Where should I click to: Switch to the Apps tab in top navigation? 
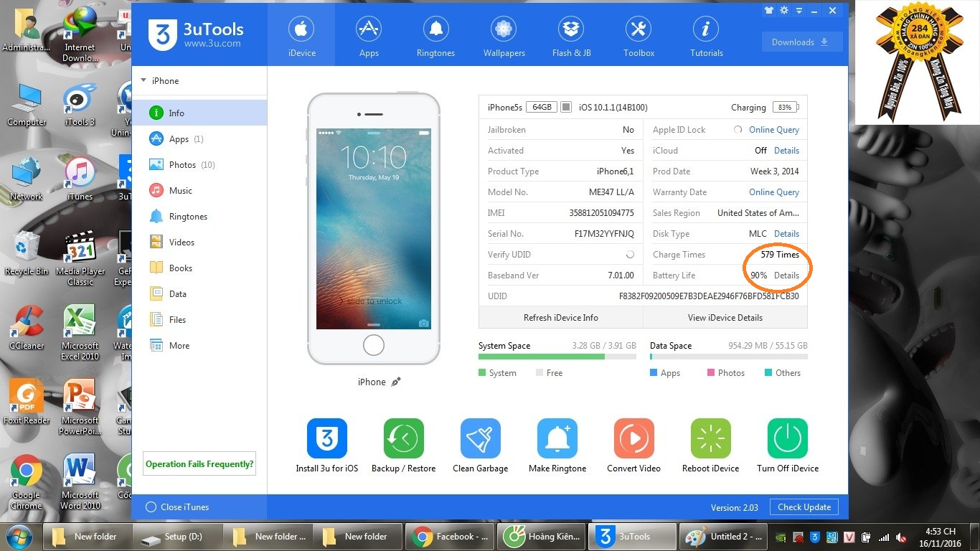pos(369,35)
